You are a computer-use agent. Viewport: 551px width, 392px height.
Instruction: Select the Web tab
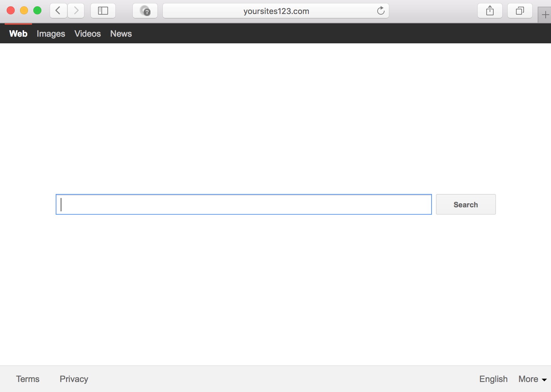[x=18, y=34]
